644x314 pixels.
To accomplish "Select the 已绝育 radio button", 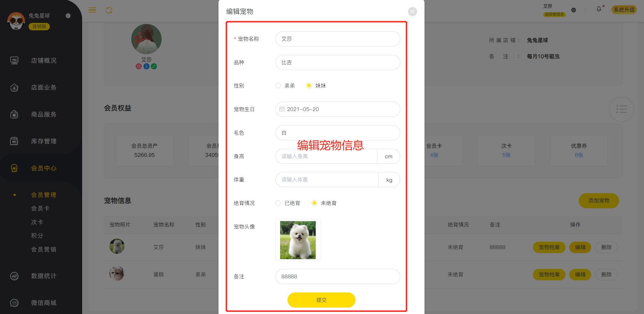I will (278, 203).
